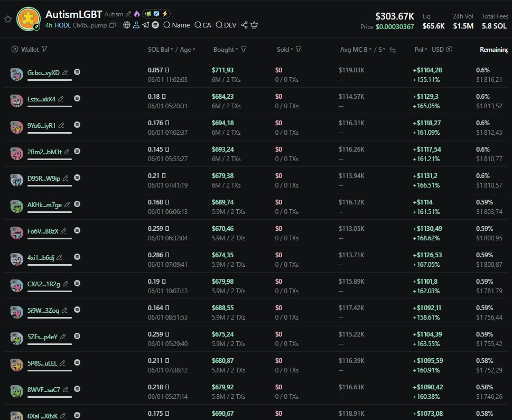512x420 pixels.
Task: Open wallet D95R...W9ip
Action: point(44,179)
